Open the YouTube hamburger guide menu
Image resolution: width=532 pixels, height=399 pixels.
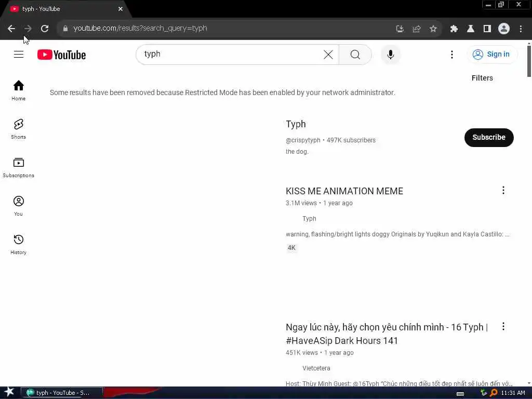pos(19,54)
